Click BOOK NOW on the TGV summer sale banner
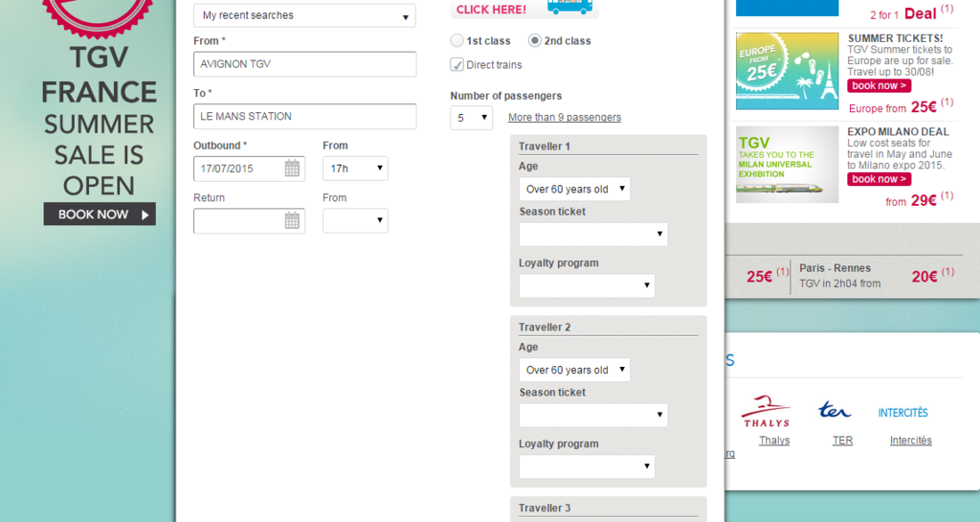 (100, 215)
